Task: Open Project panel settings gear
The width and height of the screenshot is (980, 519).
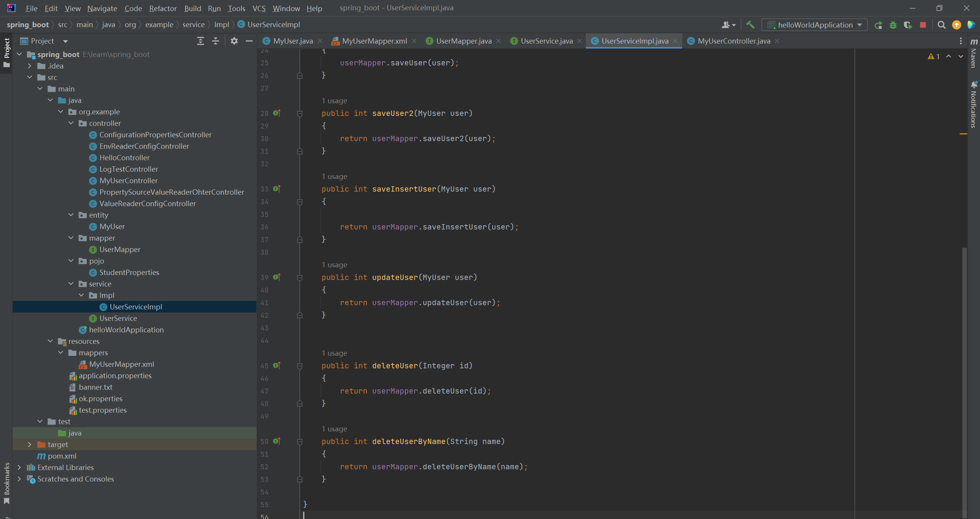Action: [234, 41]
